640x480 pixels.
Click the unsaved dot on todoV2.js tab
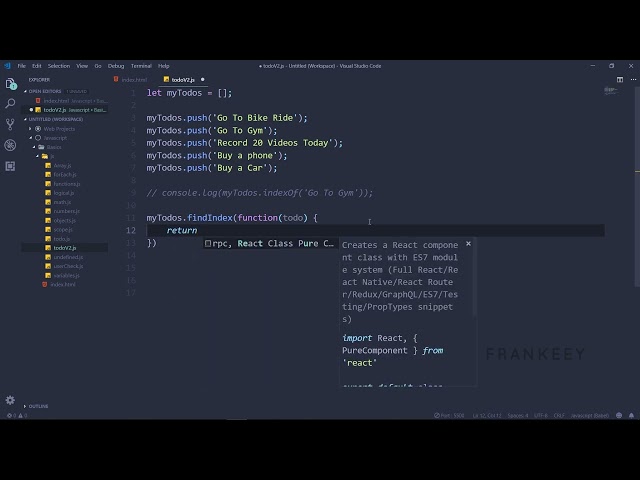click(202, 80)
